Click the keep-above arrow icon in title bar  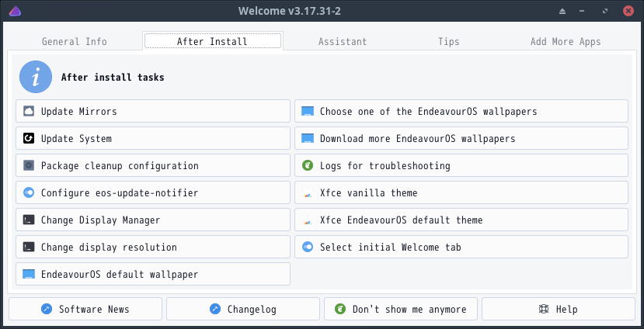tap(562, 11)
